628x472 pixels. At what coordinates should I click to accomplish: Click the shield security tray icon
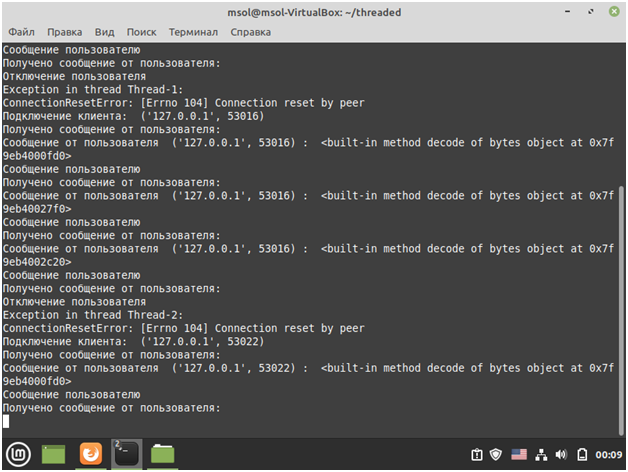click(x=496, y=455)
